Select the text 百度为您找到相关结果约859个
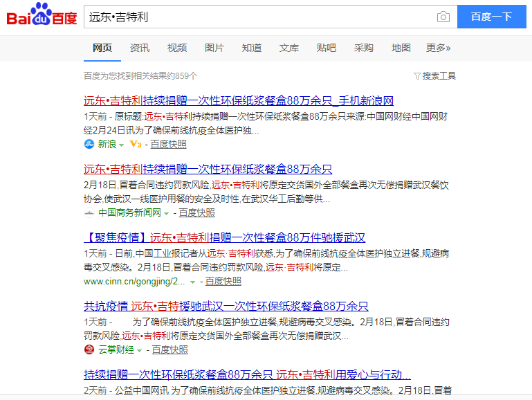The height and width of the screenshot is (400, 532). (140, 76)
